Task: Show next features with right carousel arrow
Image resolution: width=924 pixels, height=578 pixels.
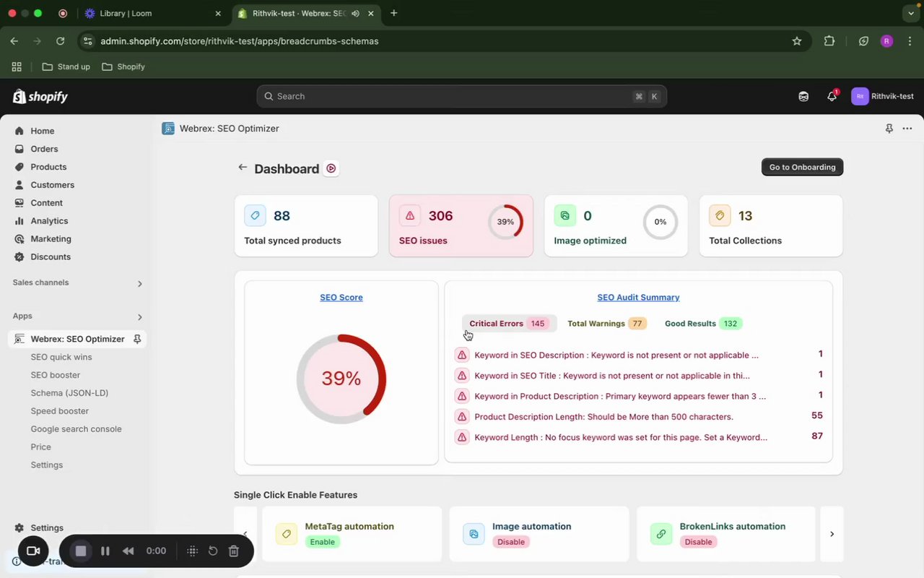Action: click(x=832, y=534)
